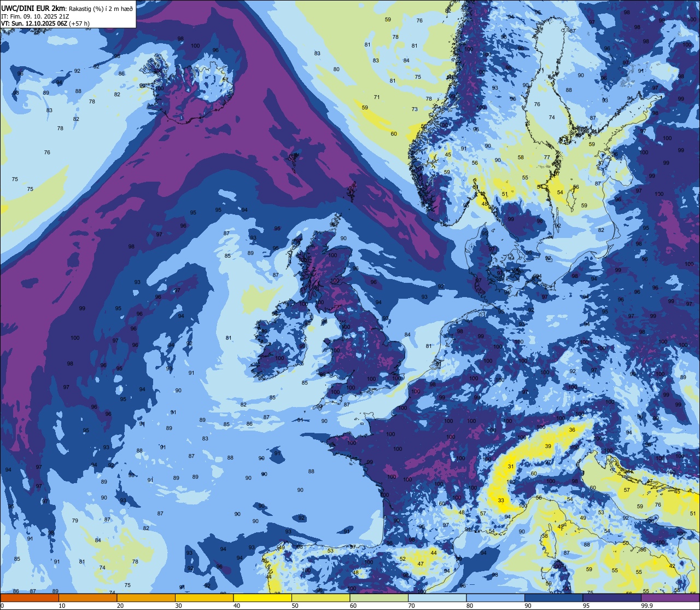Click the value 39 in the yellow Alpine band
700x610 pixels.
(548, 446)
